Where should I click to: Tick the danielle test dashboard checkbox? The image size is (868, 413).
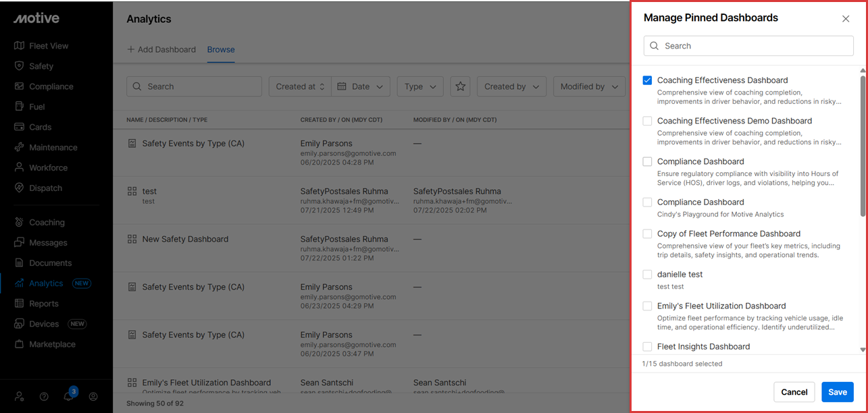647,275
